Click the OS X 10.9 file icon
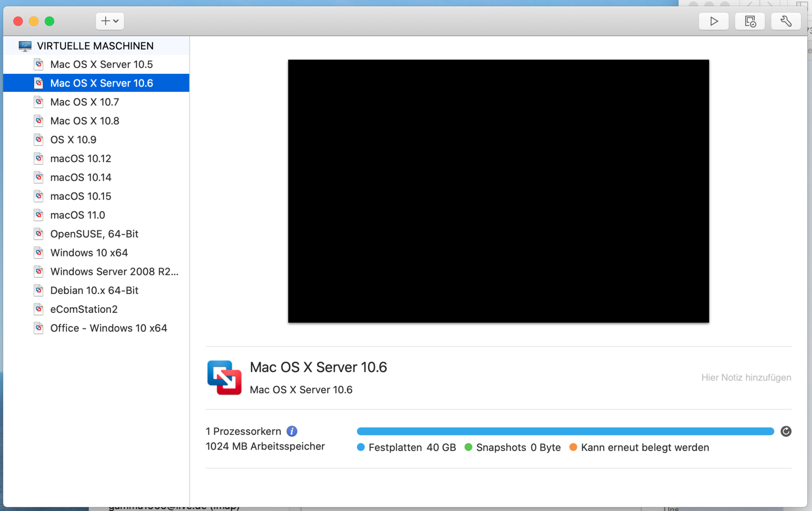Viewport: 812px width, 511px height. (x=39, y=140)
